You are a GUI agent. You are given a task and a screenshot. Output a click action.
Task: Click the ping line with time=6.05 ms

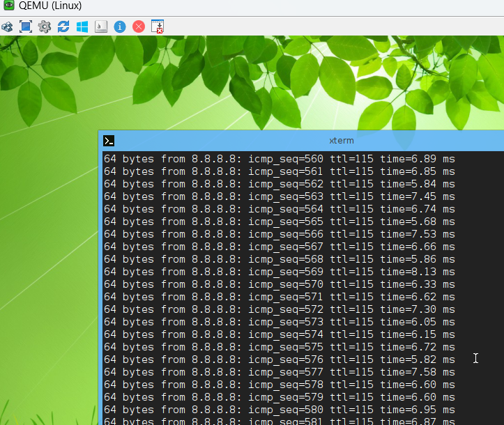pos(280,322)
